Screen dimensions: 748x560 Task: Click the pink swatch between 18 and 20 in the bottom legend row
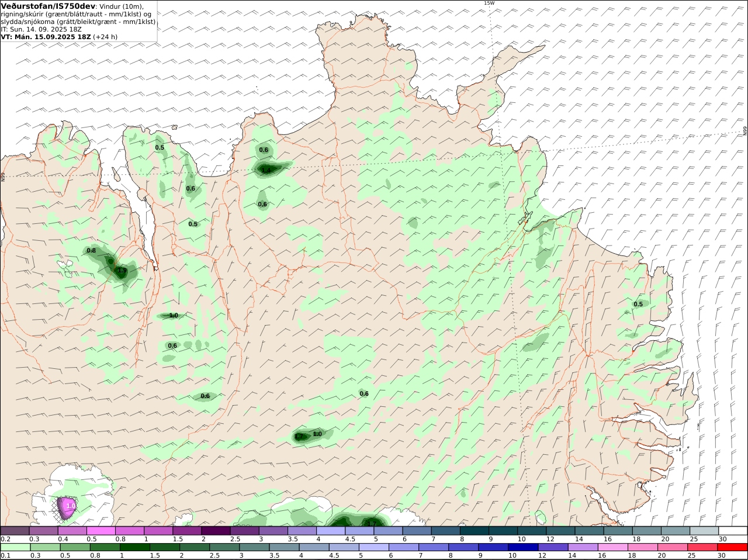tap(644, 547)
